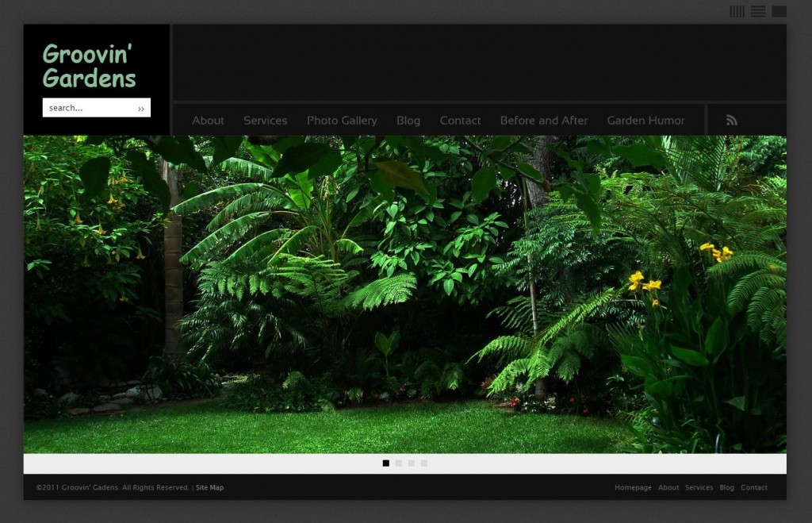This screenshot has width=812, height=523.
Task: Click the Groovin' Gardens logo
Action: pos(90,67)
